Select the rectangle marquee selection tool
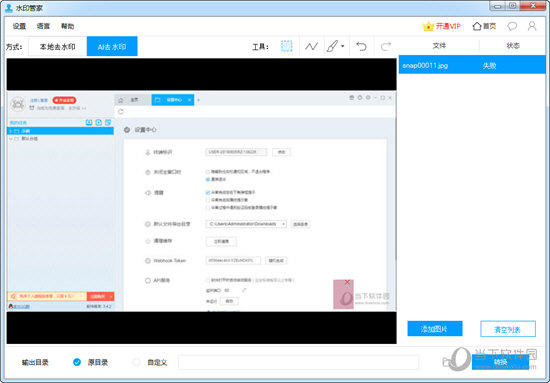 tap(286, 46)
